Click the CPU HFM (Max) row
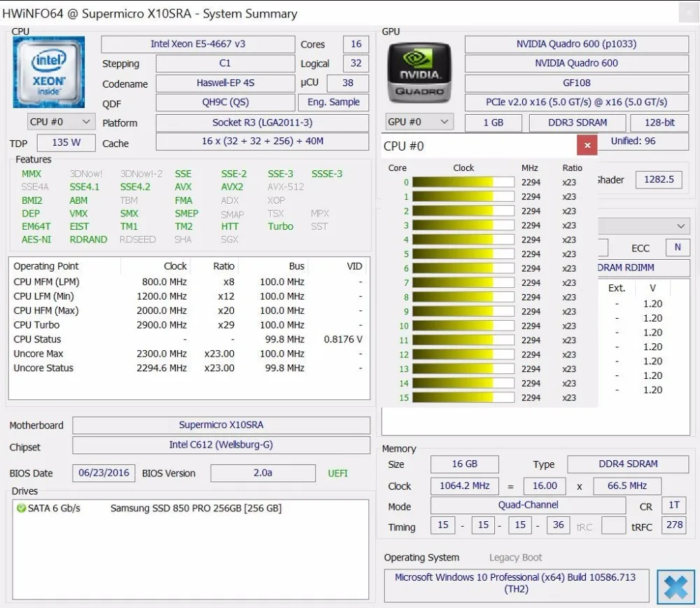 coord(189,311)
